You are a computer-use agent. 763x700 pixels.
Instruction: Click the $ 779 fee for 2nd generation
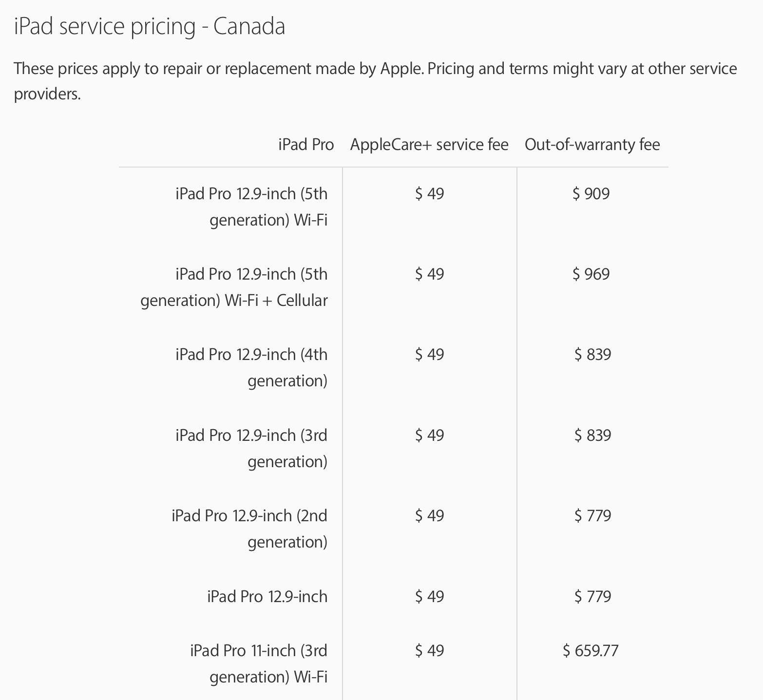pos(592,516)
